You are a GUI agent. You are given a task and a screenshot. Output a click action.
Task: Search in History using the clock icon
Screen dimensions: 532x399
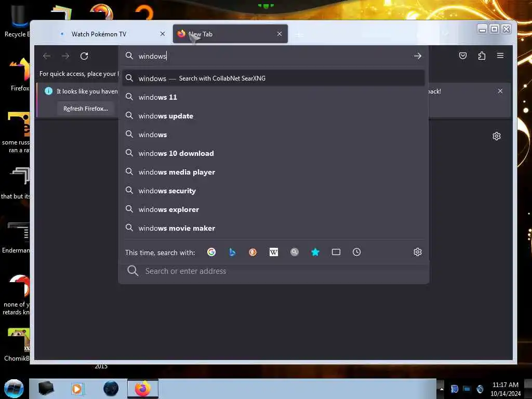click(356, 252)
